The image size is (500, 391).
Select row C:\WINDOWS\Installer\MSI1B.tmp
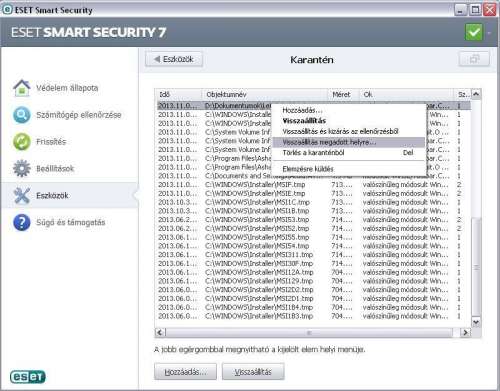click(x=314, y=211)
